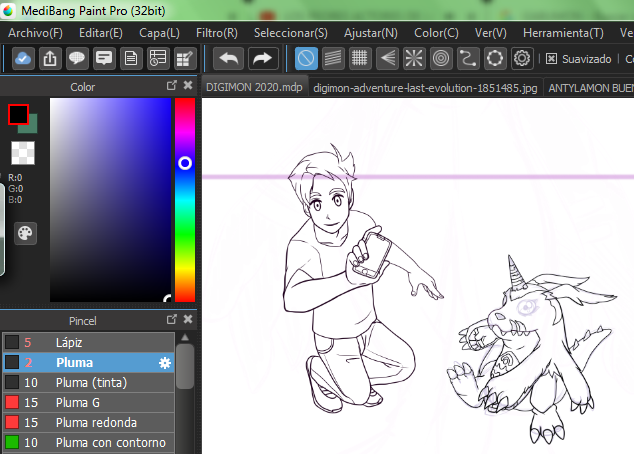Open the Filtro menu
Viewport: 634px width, 454px height.
click(217, 33)
